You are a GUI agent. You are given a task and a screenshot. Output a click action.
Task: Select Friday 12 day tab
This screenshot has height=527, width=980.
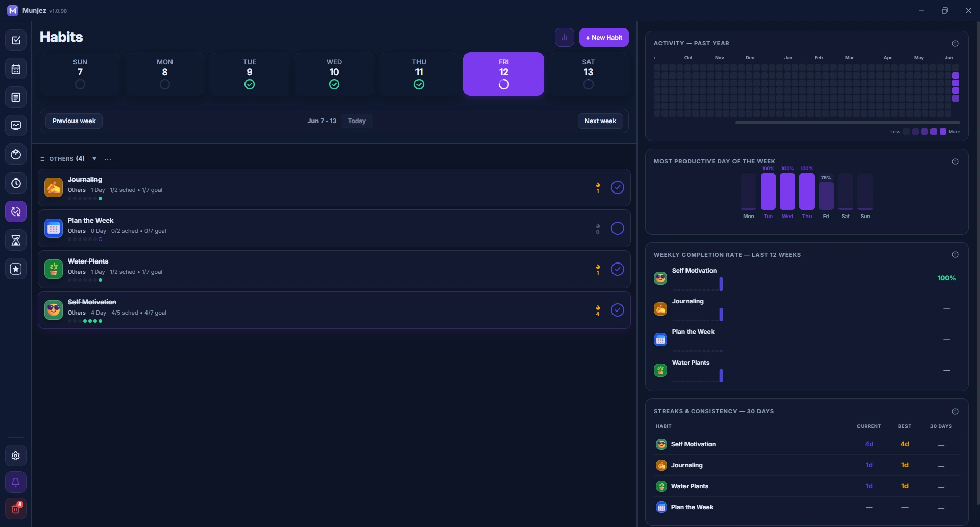click(x=504, y=74)
